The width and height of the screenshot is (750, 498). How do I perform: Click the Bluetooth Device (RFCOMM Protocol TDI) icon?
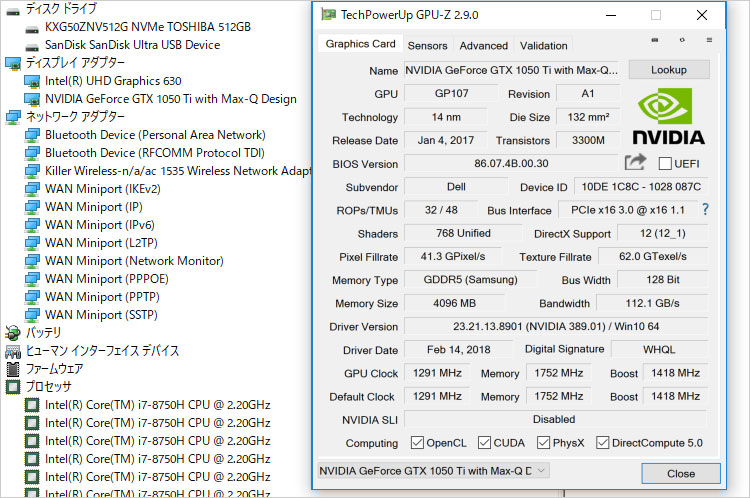point(32,153)
